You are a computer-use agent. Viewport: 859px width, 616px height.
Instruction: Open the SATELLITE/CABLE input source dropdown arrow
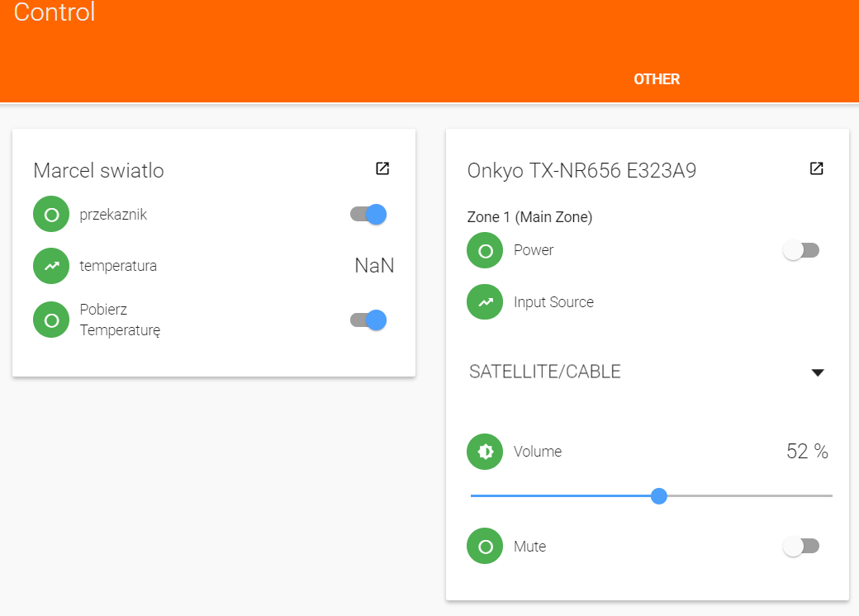(x=818, y=373)
